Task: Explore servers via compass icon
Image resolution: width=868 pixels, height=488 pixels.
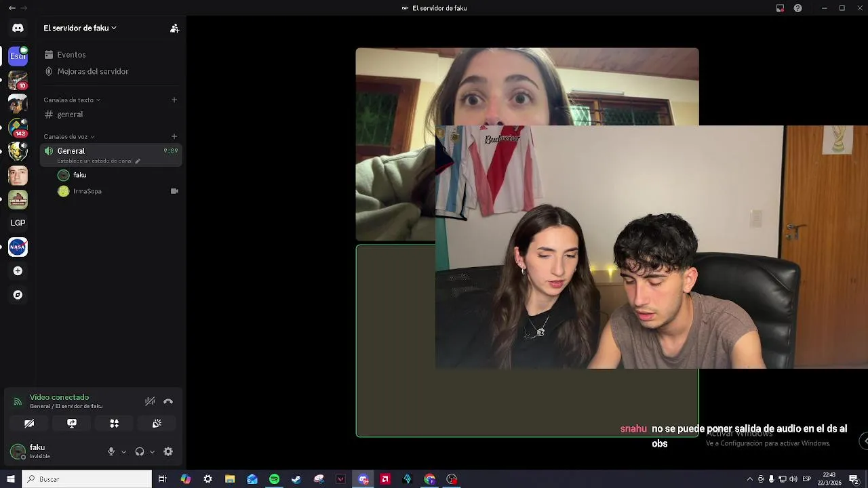Action: tap(18, 295)
